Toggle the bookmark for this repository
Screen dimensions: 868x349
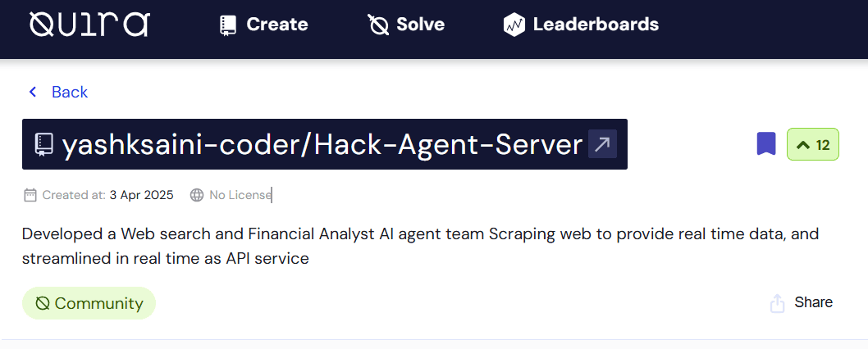pyautogui.click(x=765, y=144)
